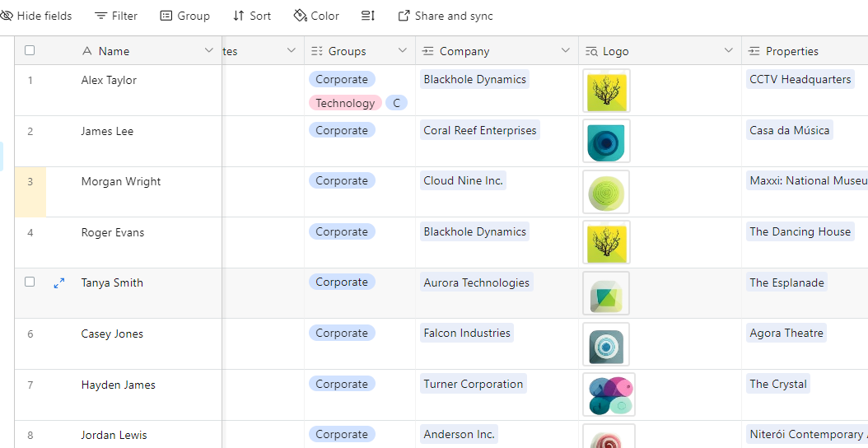Check the Tanya Smith row checkbox
Screen dimensions: 868x448
coord(30,282)
